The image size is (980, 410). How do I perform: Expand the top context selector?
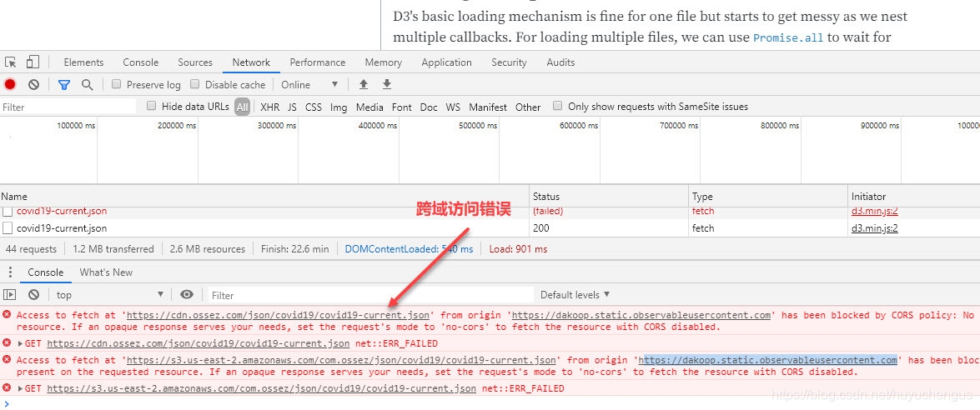[110, 295]
